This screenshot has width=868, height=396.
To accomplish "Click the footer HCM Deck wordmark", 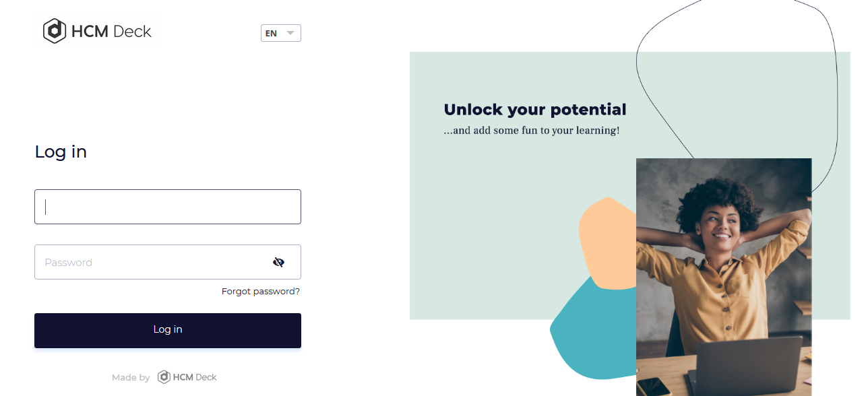I will (195, 377).
